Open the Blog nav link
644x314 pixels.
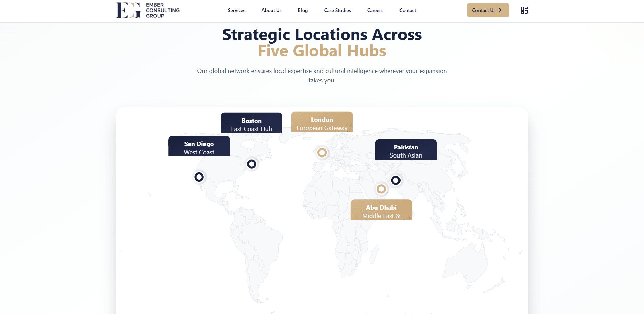coord(303,10)
